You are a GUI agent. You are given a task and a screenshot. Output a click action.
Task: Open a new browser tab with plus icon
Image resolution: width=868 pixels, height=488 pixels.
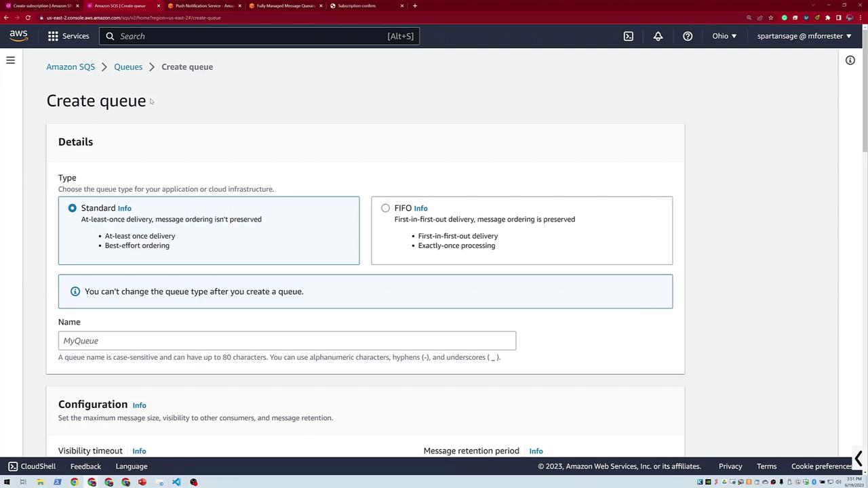(x=415, y=5)
